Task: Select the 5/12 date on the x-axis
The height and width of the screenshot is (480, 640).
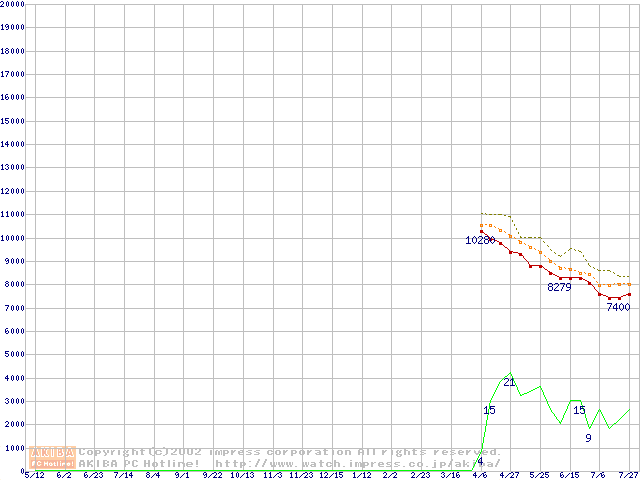Action: (34, 475)
